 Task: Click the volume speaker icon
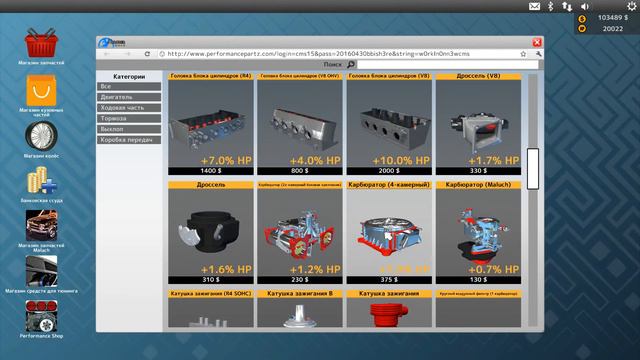pos(585,6)
